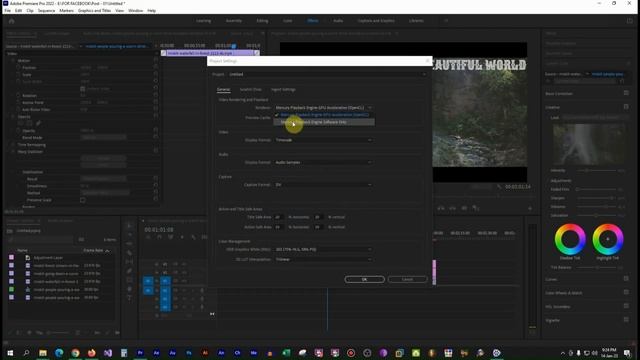Choose Mercury Playback Engine Software Only option
Viewport: 640px width, 360px height.
click(324, 122)
